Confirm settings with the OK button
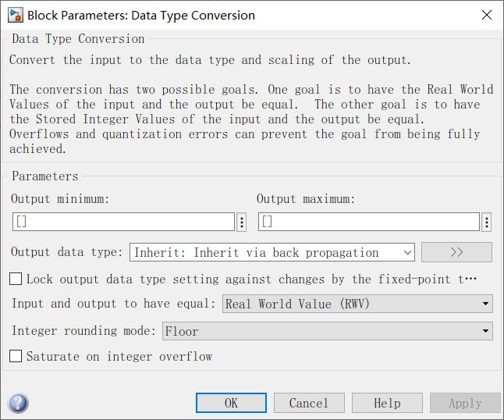This screenshot has height=420, width=504. [x=231, y=403]
